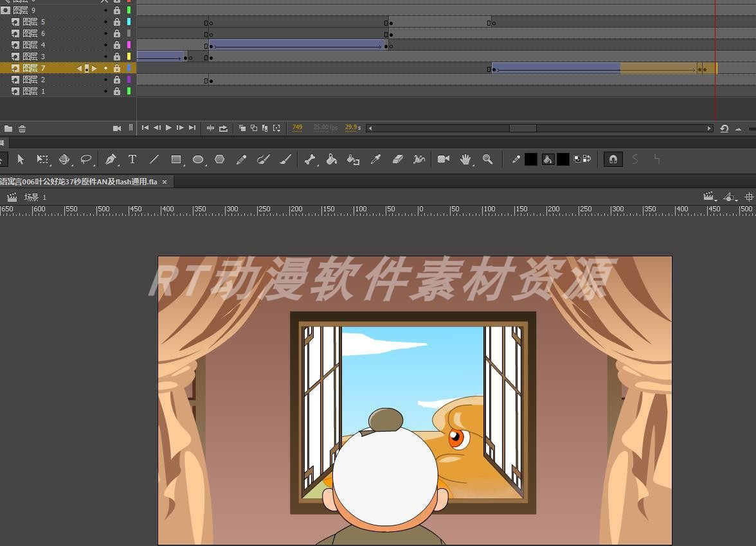Go to first frame in timeline

(x=145, y=127)
